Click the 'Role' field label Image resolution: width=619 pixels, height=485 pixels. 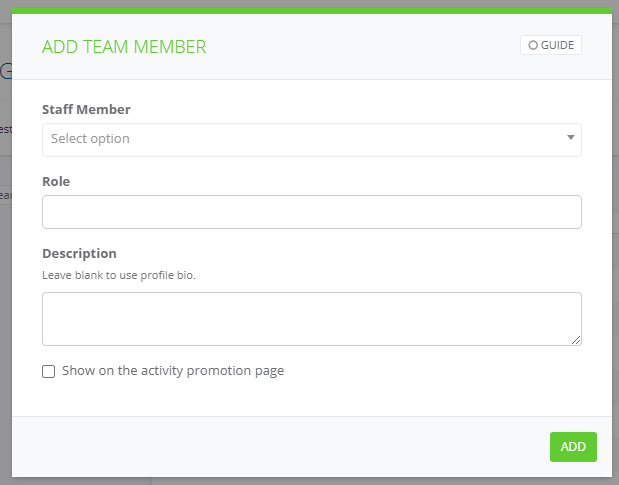[56, 182]
